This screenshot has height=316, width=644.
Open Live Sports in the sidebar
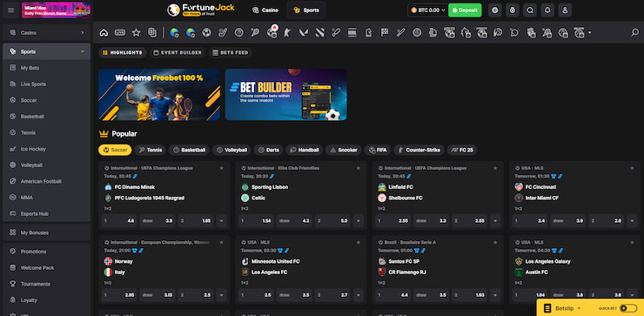[46, 84]
